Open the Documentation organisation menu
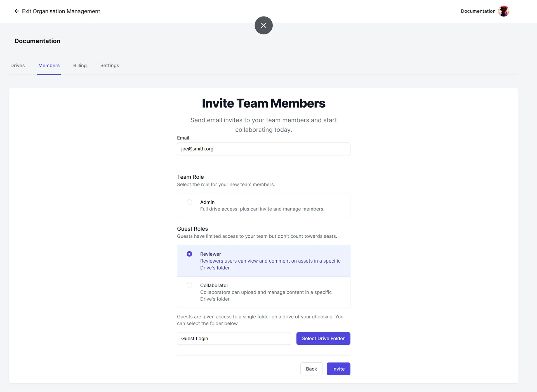537x392 pixels. click(484, 11)
